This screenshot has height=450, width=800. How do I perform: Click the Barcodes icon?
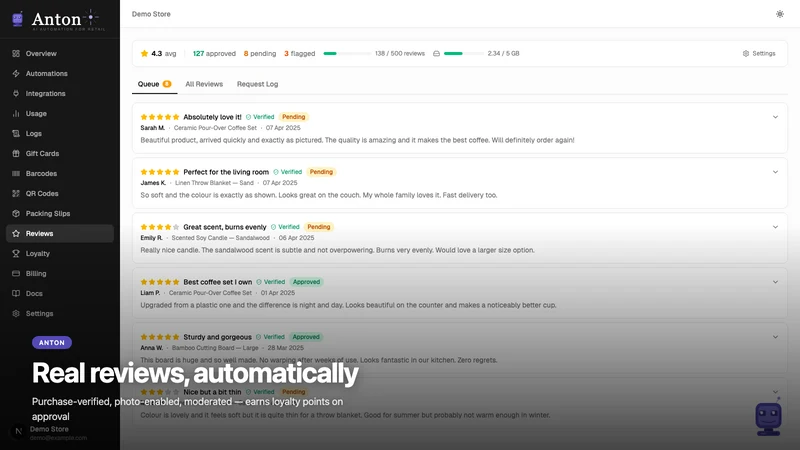coord(16,173)
